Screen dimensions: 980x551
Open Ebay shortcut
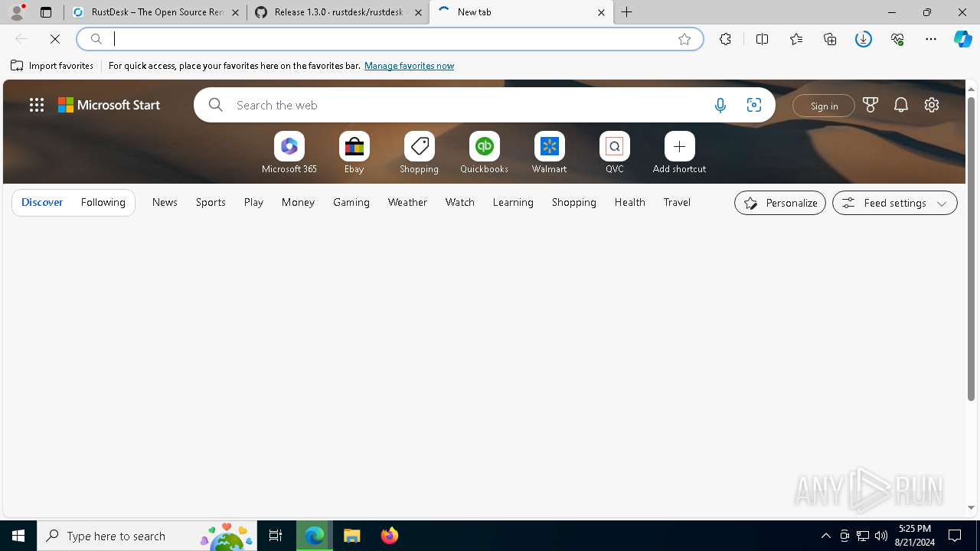point(354,153)
